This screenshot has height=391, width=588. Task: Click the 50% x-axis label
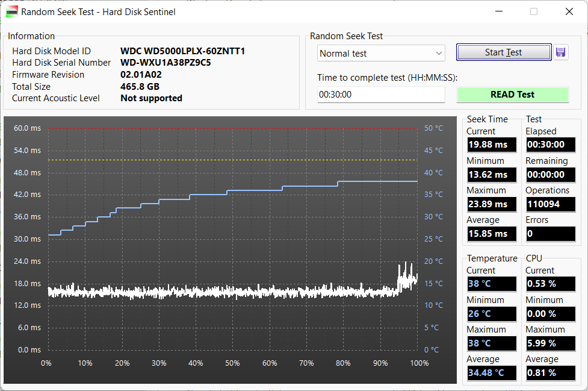(232, 363)
